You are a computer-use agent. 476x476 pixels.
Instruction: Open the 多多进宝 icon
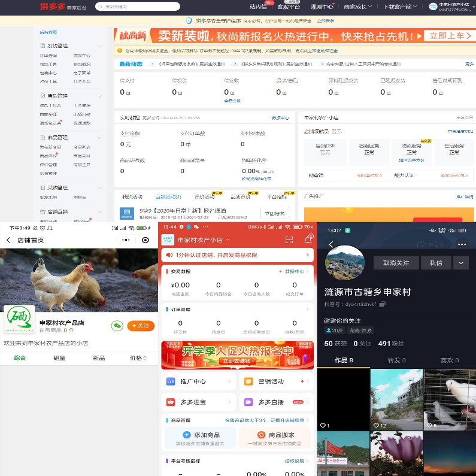point(171,402)
